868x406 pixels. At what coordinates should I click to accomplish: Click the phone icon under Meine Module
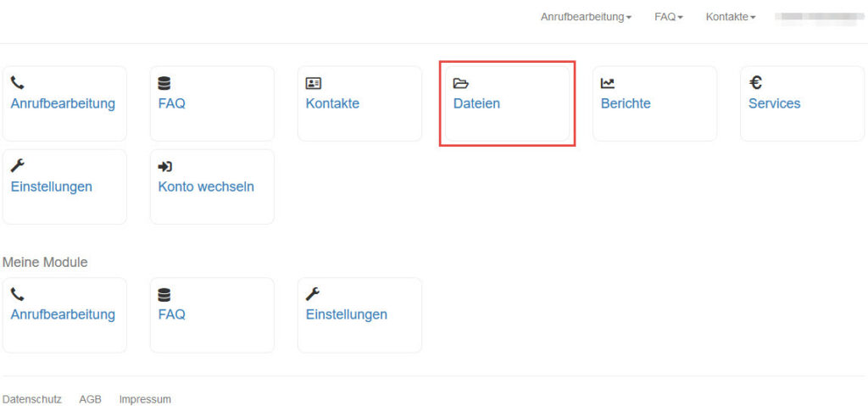(x=17, y=294)
